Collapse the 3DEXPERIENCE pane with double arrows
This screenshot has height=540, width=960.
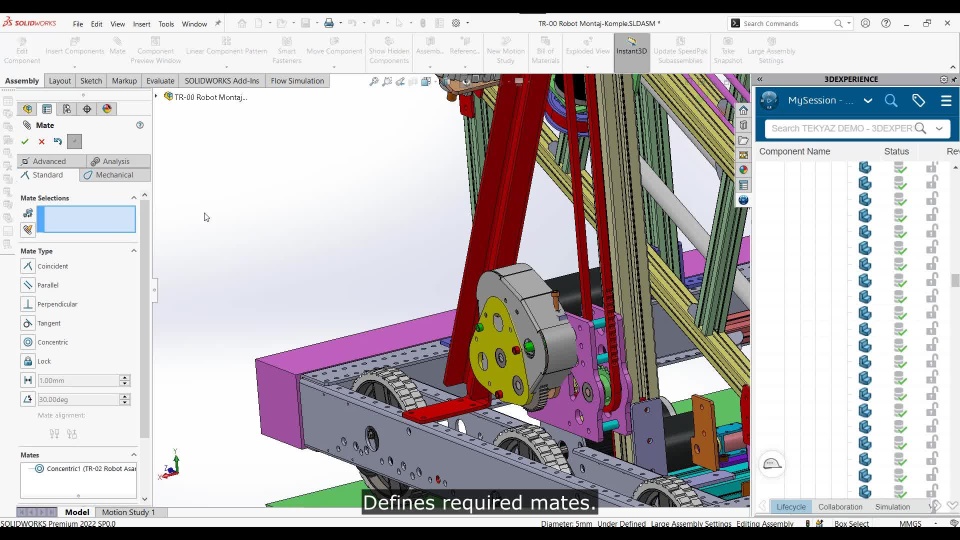tap(760, 79)
